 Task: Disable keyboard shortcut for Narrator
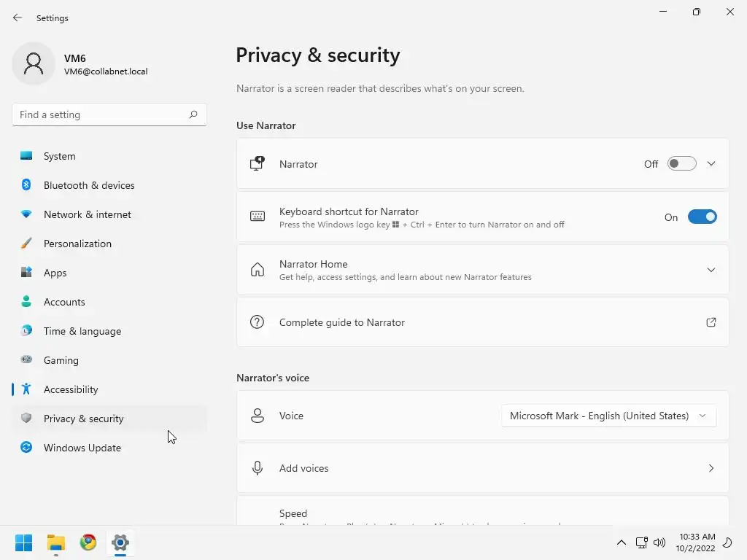[702, 217]
